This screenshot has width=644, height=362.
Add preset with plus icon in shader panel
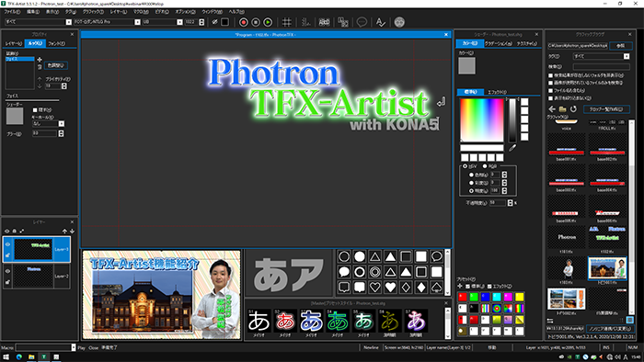tap(460, 286)
